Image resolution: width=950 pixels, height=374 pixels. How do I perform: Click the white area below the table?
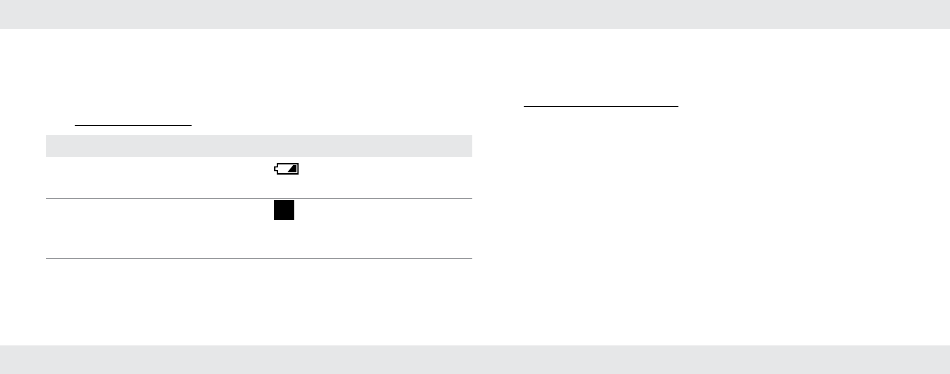(259, 302)
